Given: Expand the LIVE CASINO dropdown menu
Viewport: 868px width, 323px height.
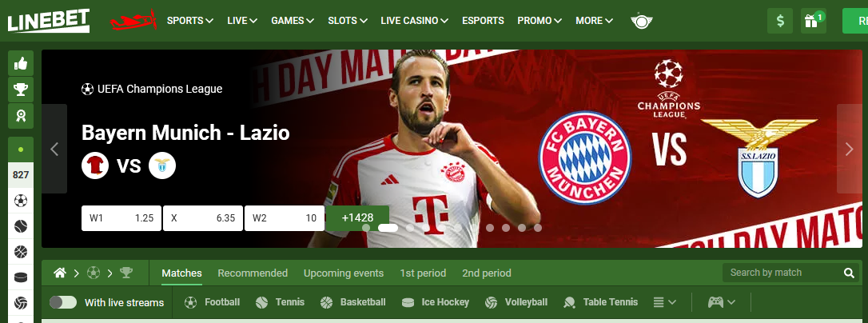Looking at the screenshot, I should coord(415,21).
